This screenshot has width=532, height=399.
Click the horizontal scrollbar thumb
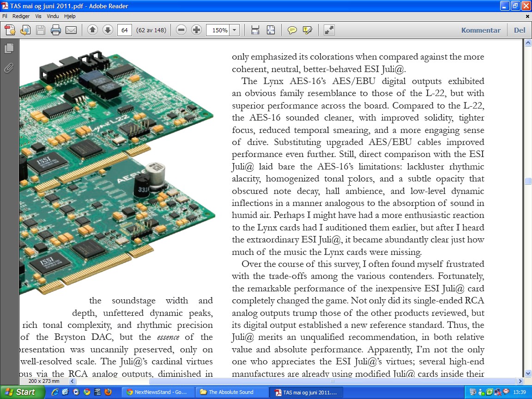click(x=333, y=381)
